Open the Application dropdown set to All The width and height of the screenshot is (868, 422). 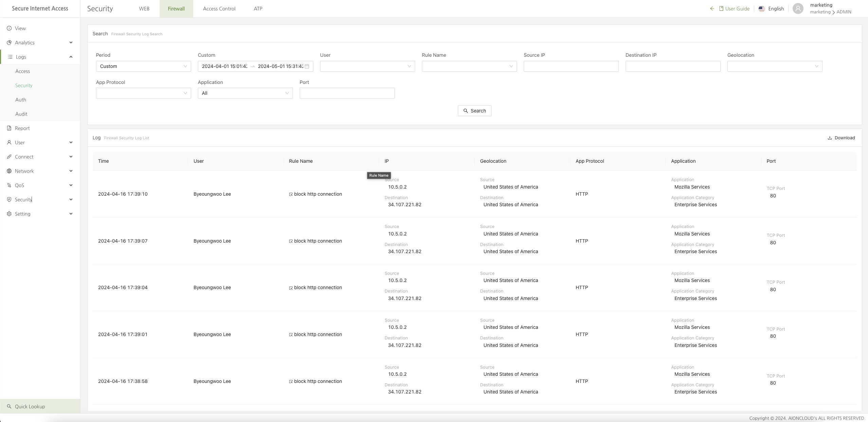coord(245,93)
